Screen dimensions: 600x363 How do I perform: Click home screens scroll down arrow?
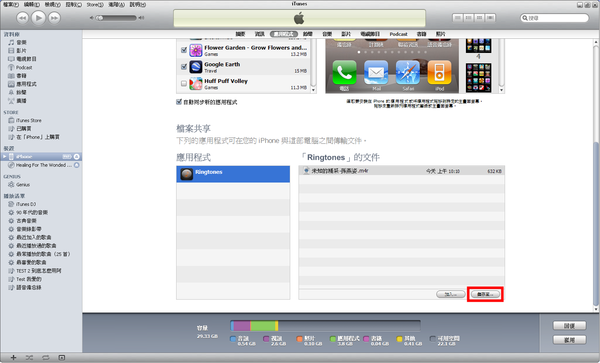501,90
